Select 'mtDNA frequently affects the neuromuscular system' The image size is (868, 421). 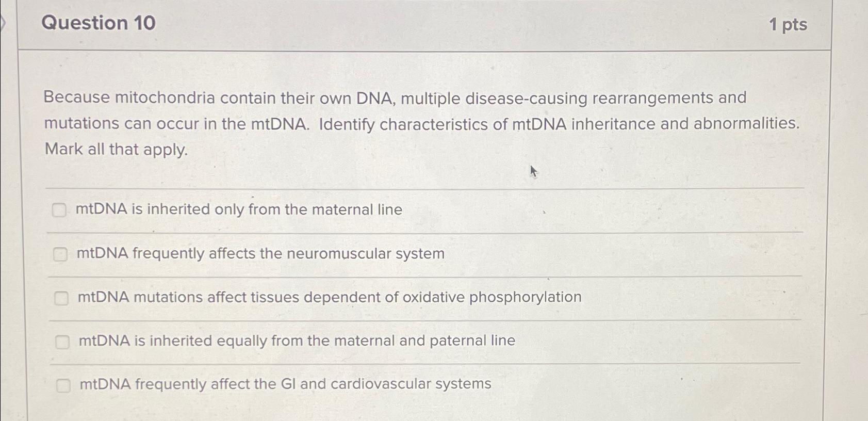[61, 254]
